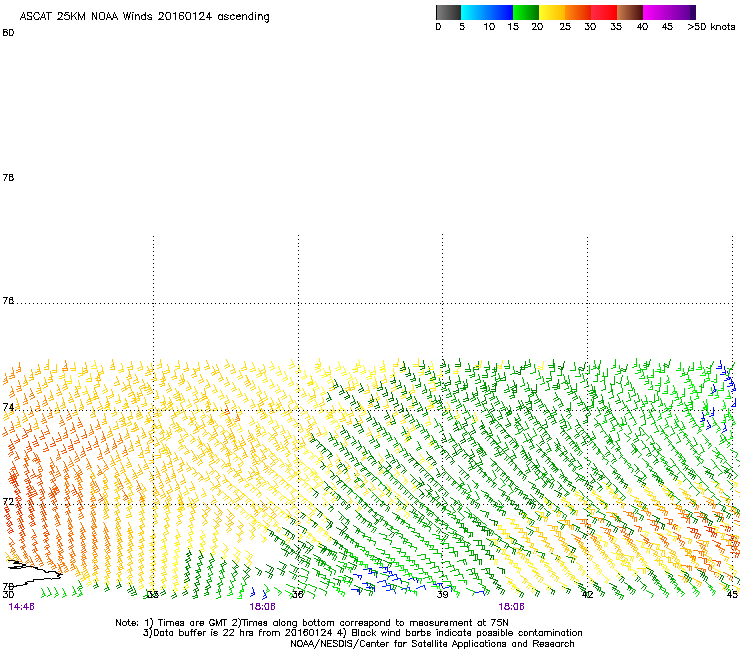Click the latitude label 72 on the left axis
The image size is (740, 650).
[x=8, y=501]
